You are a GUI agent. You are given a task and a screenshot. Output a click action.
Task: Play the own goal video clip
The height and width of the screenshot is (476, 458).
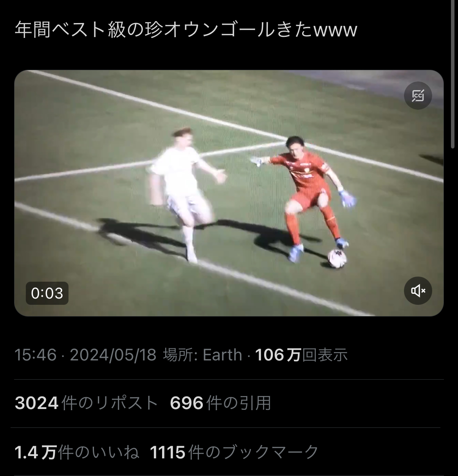pyautogui.click(x=229, y=193)
